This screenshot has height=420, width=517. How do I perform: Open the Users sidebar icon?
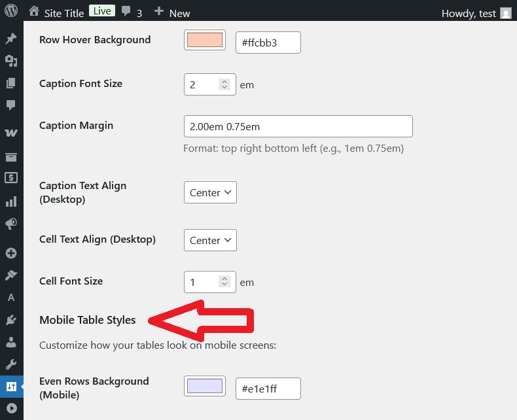tap(11, 341)
